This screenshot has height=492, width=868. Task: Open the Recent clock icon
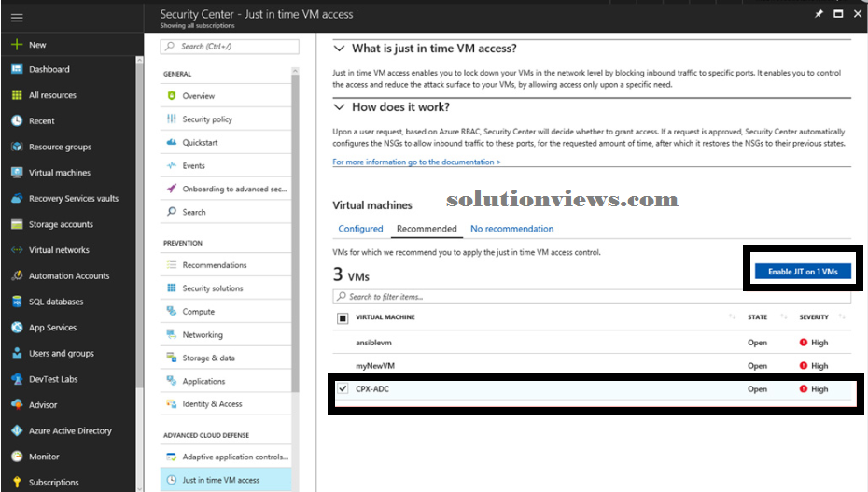(17, 120)
